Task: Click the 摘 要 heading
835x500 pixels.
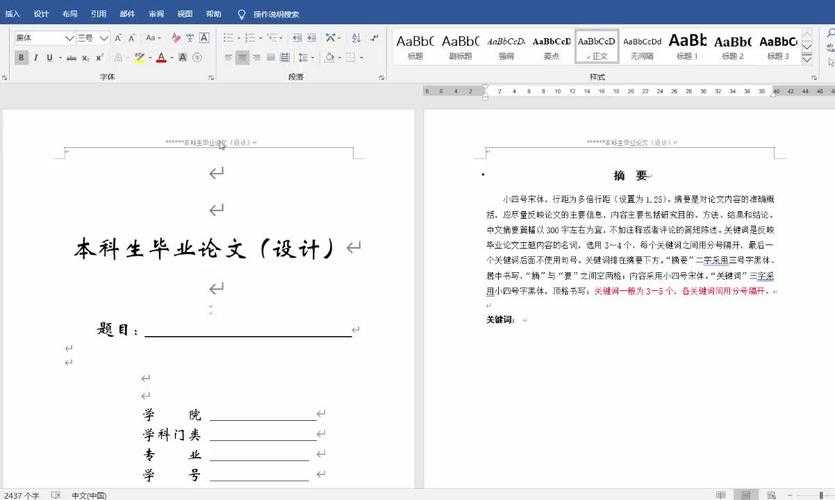Action: (x=631, y=175)
